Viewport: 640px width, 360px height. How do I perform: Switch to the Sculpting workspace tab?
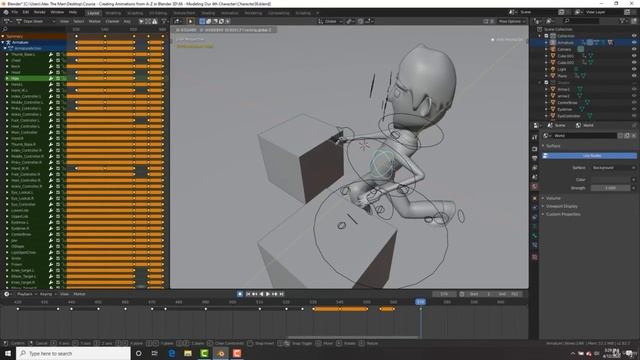coord(135,13)
